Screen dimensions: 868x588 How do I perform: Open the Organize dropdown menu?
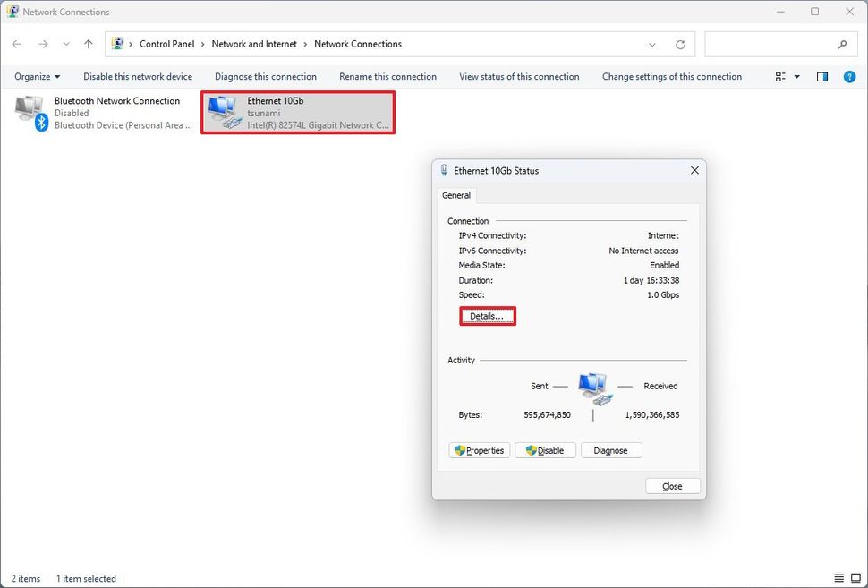[36, 76]
